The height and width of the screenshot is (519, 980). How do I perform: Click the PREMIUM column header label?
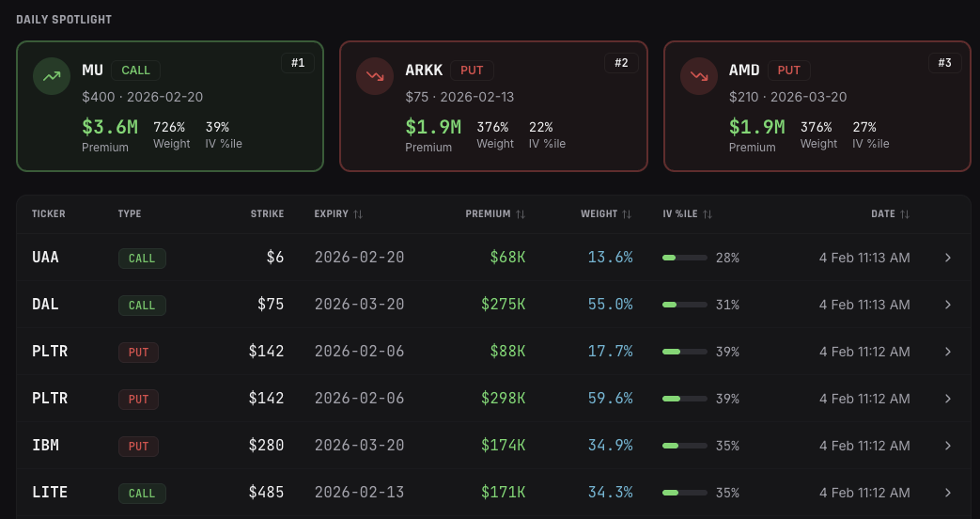tap(489, 213)
